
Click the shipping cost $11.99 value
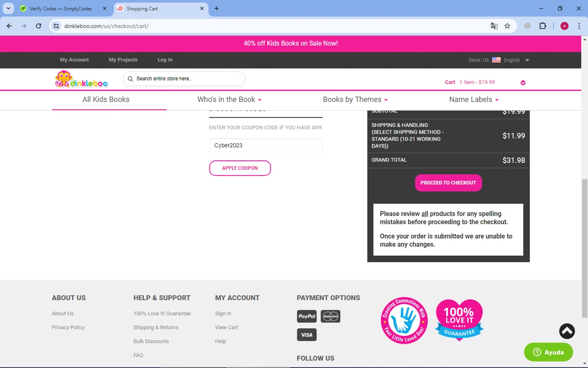click(x=514, y=136)
